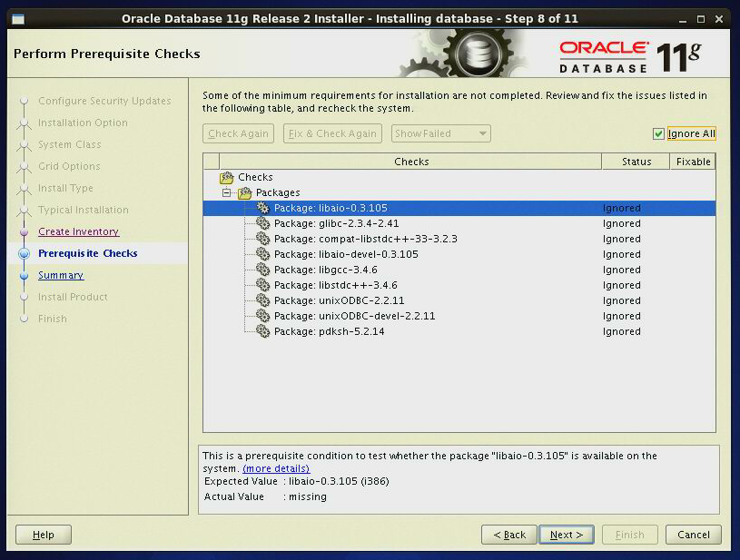Jump to Summary step
740x560 pixels.
tap(61, 275)
